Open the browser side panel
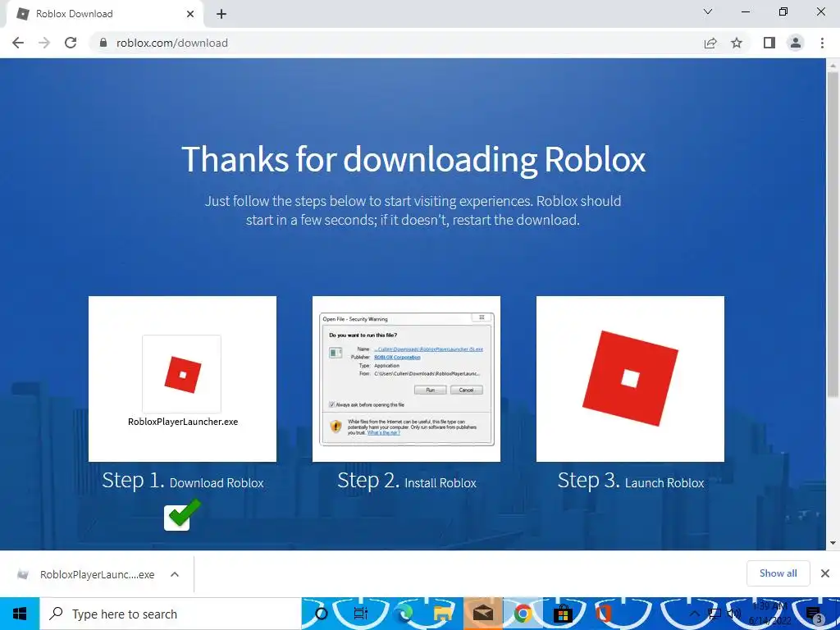 point(769,43)
